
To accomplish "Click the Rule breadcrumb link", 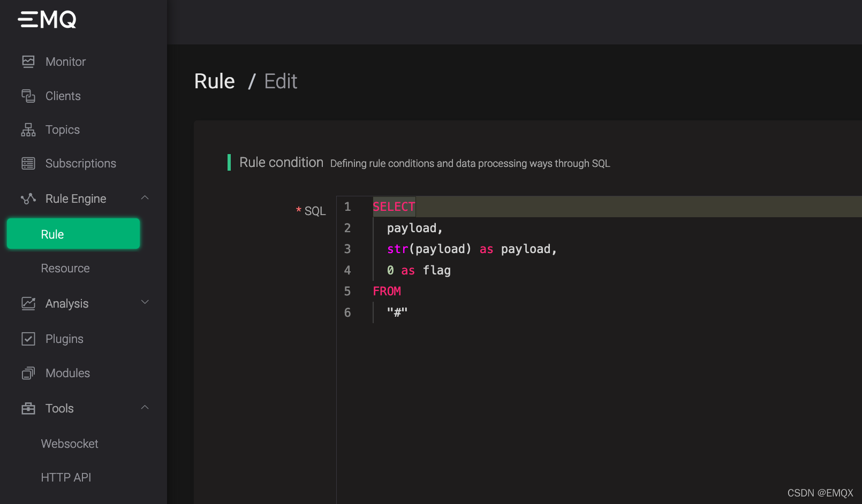I will tap(215, 81).
